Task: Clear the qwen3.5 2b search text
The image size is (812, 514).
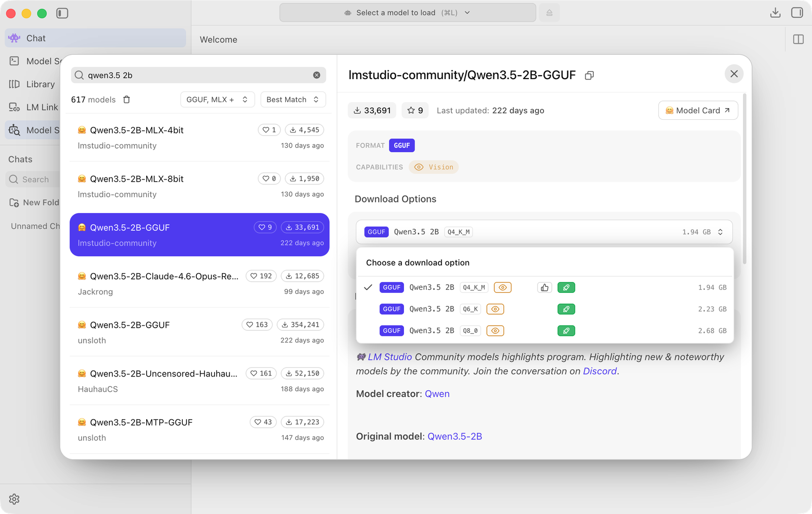Action: tap(317, 75)
